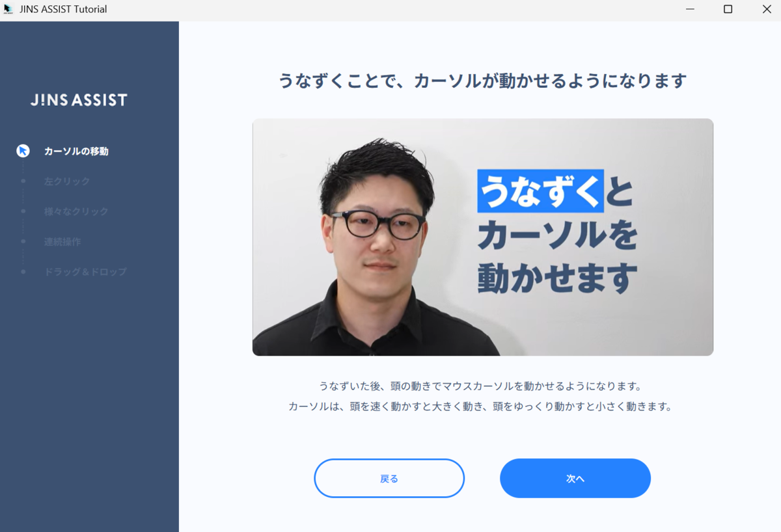Click the bullet dot beside 連続操作

tap(23, 241)
